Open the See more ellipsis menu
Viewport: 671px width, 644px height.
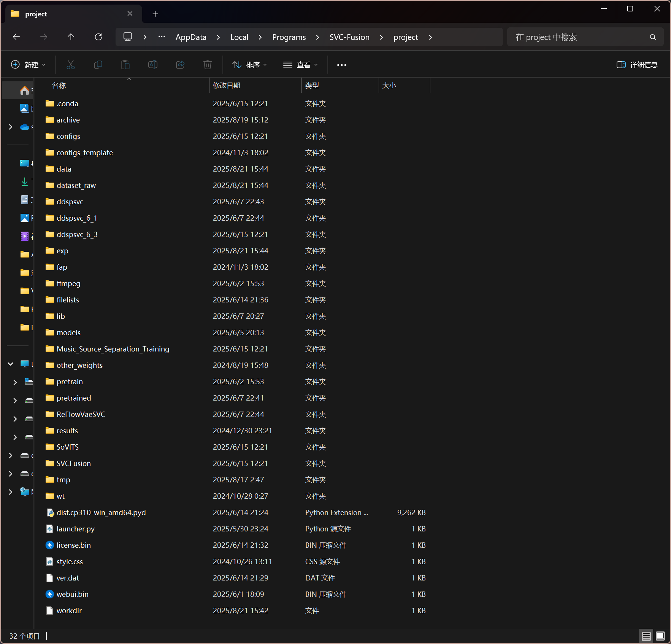341,65
